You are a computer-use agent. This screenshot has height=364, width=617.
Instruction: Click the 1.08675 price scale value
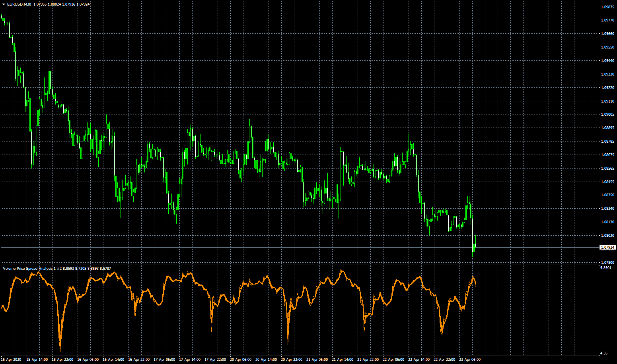coord(609,155)
